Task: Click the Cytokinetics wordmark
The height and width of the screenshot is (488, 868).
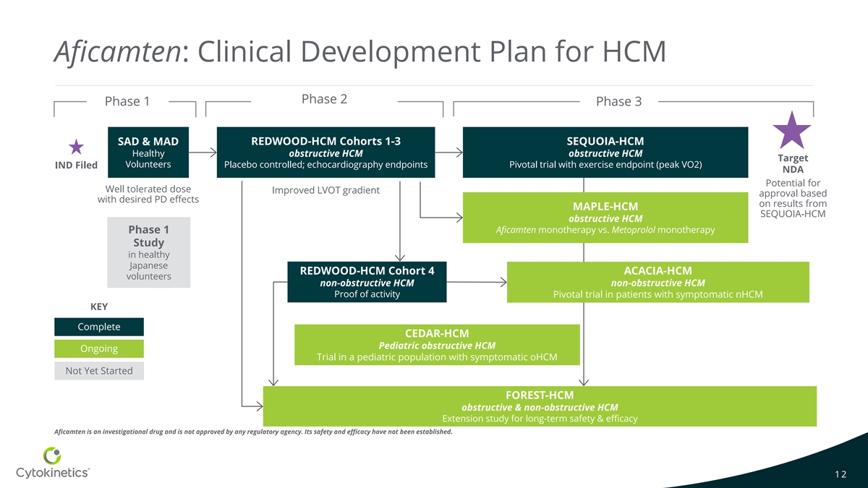Action: [53, 473]
